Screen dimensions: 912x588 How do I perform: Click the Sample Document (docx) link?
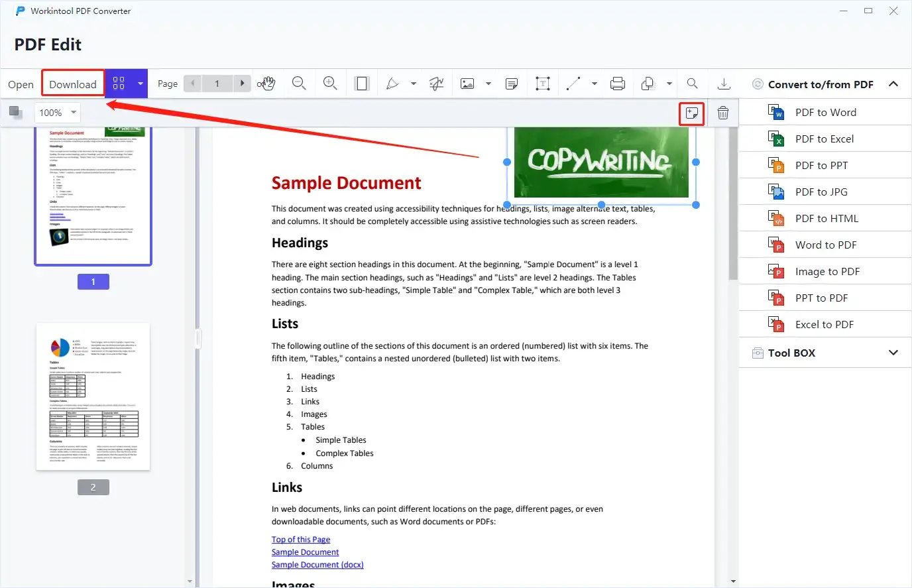(317, 565)
